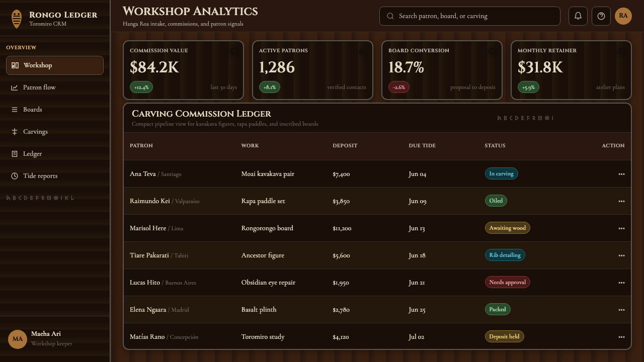Click the Rongo Ledger logo icon
This screenshot has width=644, height=362.
click(17, 19)
